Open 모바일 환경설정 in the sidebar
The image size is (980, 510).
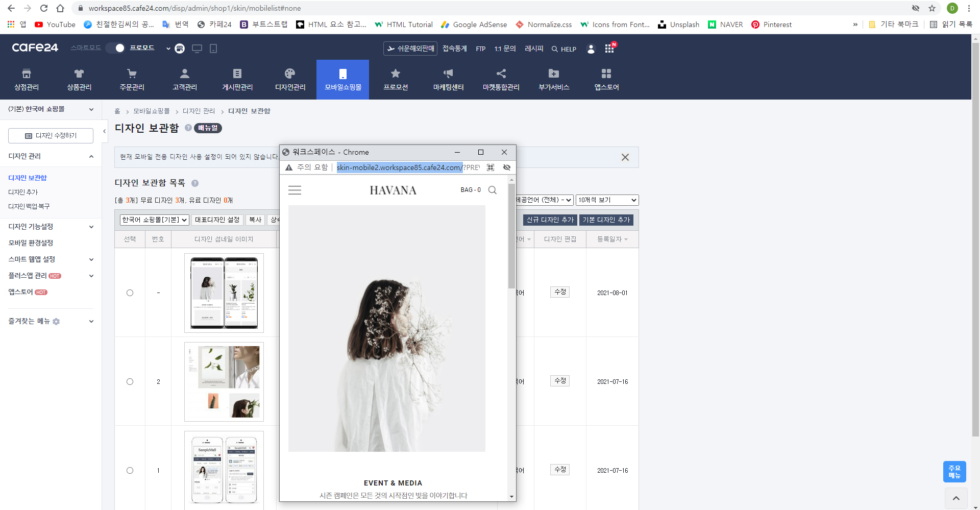pos(31,244)
